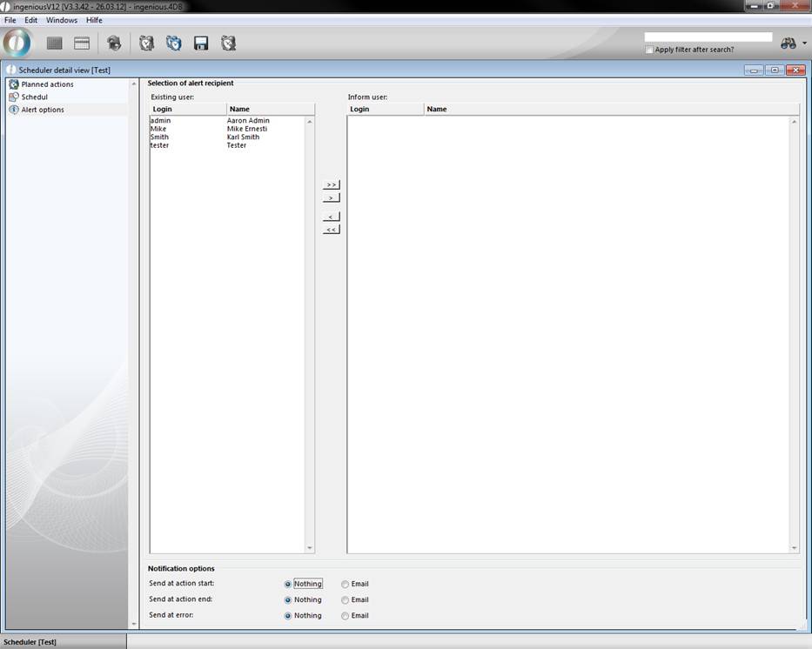Click the floppy disk save icon

pos(201,43)
